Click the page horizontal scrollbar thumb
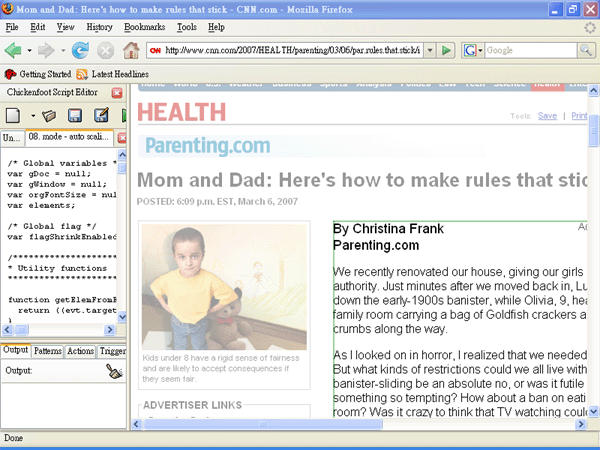600x450 pixels. pyautogui.click(x=262, y=424)
